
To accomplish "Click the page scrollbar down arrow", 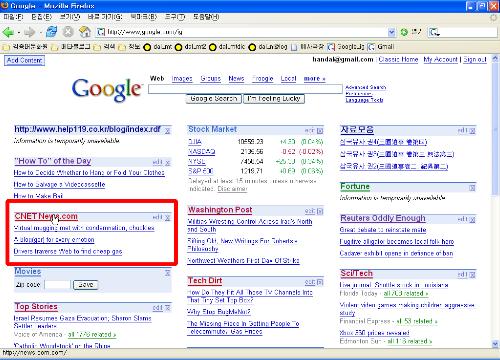I will tap(495, 344).
